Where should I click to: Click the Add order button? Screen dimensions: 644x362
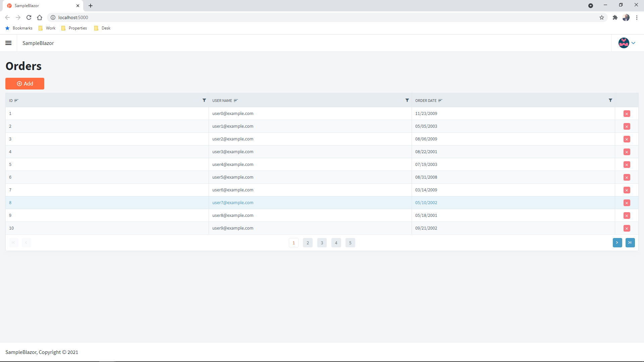point(25,84)
